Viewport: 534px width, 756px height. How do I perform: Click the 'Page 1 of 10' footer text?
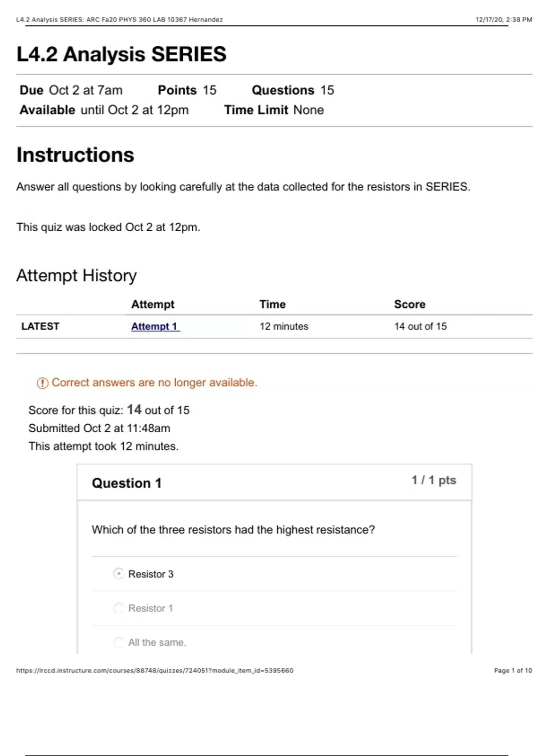pos(513,670)
